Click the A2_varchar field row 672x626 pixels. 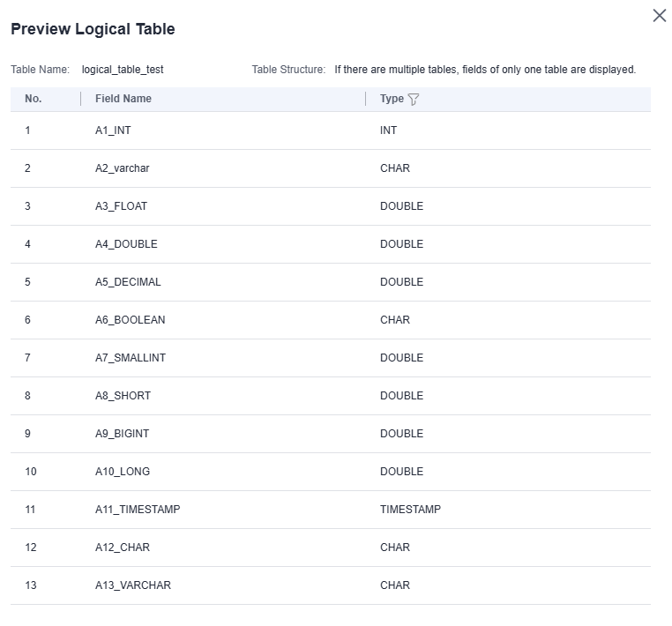[x=123, y=168]
